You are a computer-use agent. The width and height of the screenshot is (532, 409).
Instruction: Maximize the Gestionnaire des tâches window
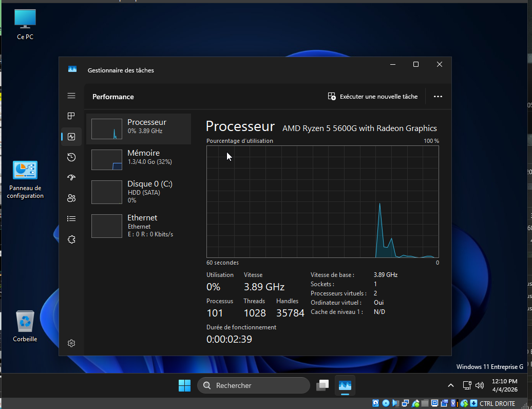pos(416,64)
